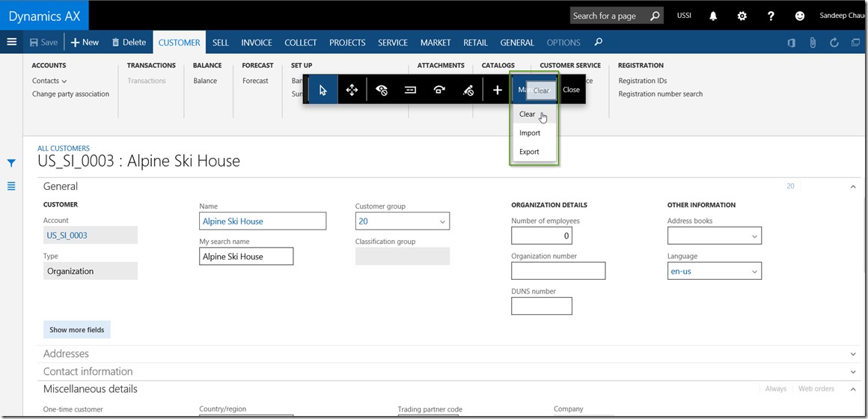This screenshot has height=419, width=868.
Task: Show the filter pane funnel icon
Action: pyautogui.click(x=11, y=162)
